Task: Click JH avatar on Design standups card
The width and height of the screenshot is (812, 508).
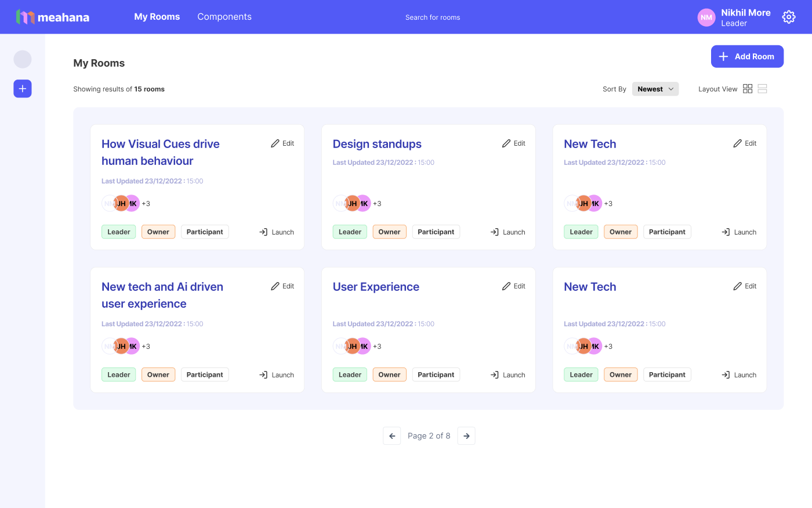Action: (352, 203)
